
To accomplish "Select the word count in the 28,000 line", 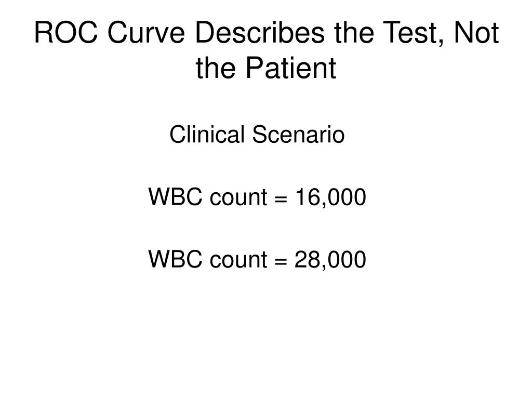I will (x=238, y=260).
